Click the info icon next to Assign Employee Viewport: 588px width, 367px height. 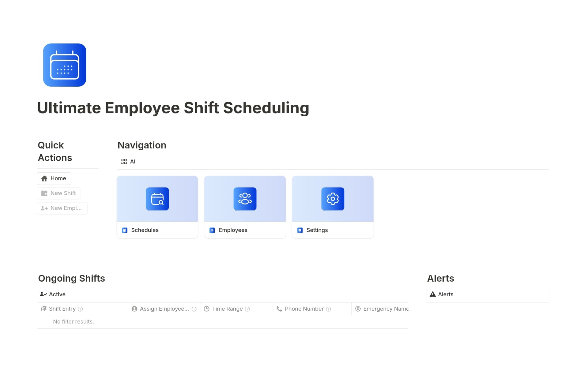[x=194, y=309]
